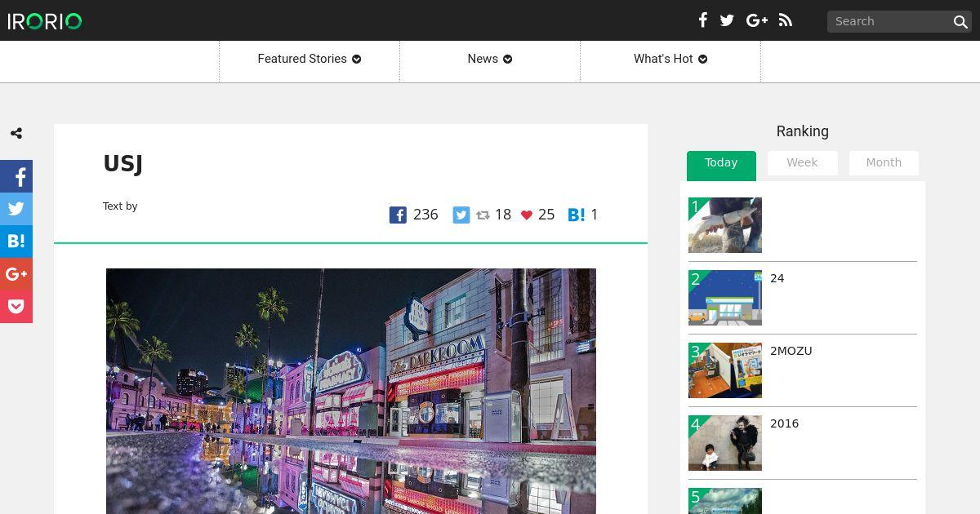The image size is (980, 514).
Task: Open the Twitter icon in the header
Action: (727, 20)
